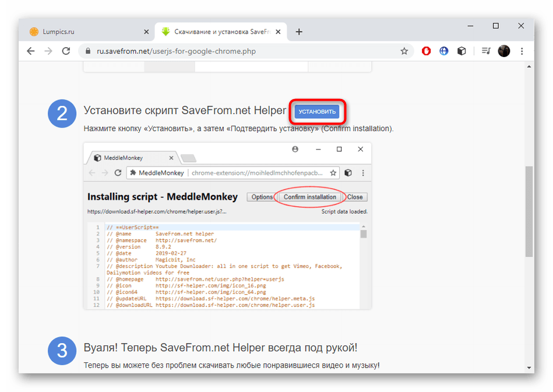Click the browser forward arrow
Image resolution: width=553 pixels, height=392 pixels.
coord(48,51)
